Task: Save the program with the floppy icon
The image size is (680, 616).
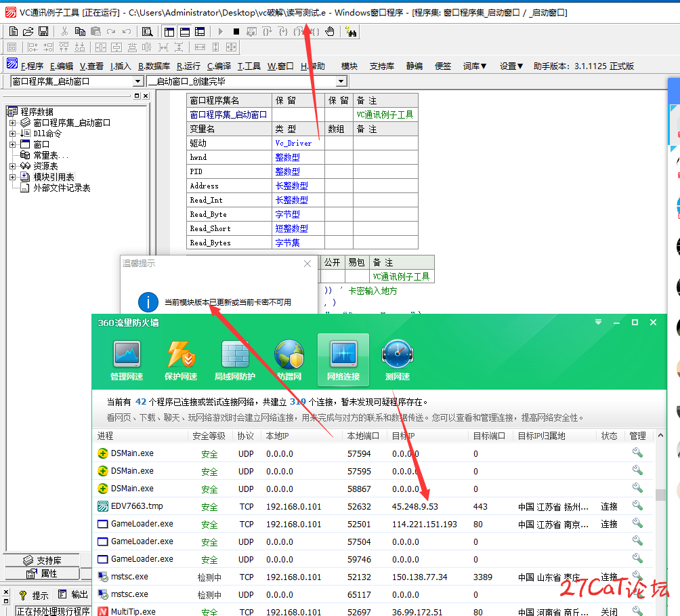Action: click(43, 32)
